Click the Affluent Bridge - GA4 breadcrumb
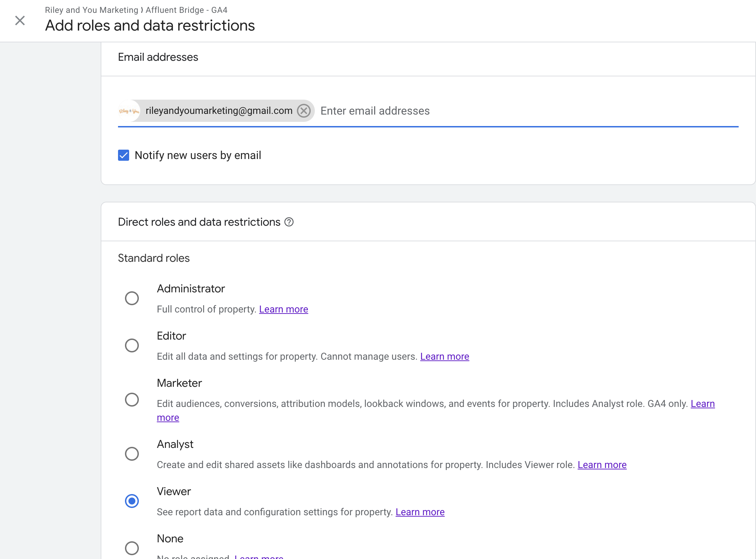 pos(186,10)
